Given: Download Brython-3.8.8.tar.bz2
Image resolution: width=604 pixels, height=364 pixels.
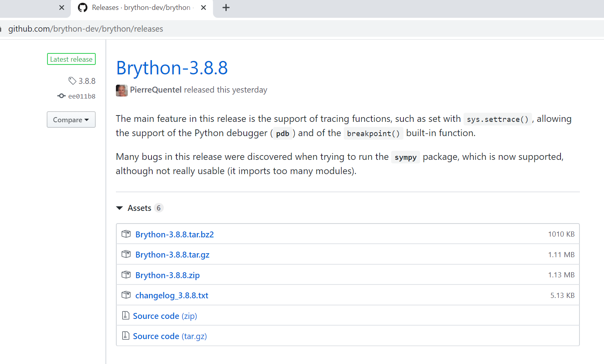Looking at the screenshot, I should [x=174, y=235].
